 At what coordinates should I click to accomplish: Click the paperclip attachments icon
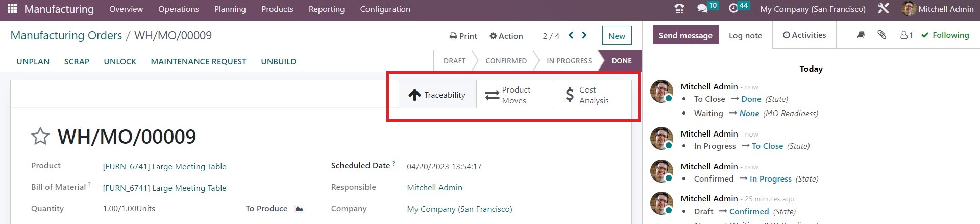(x=881, y=35)
